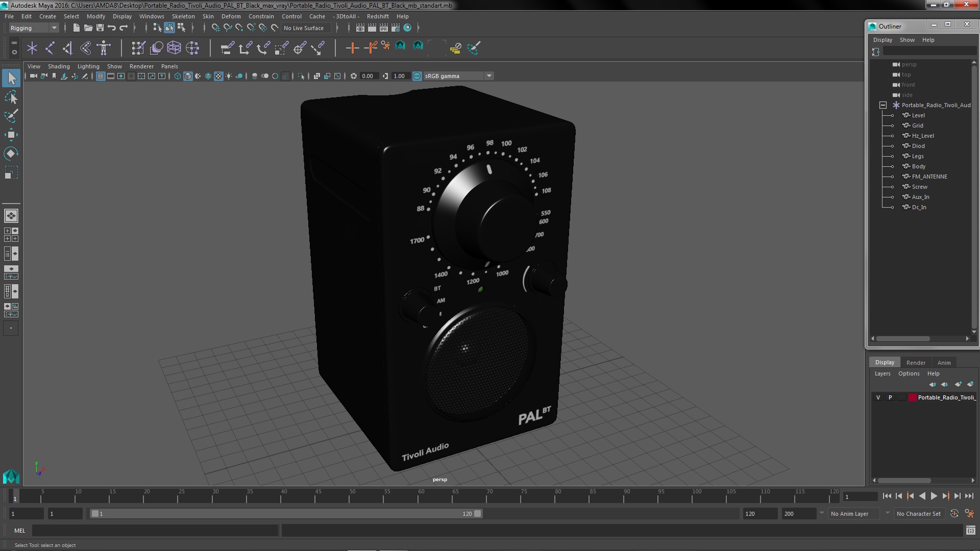Image resolution: width=980 pixels, height=551 pixels.
Task: Click the Create New Layer icon
Action: point(958,384)
